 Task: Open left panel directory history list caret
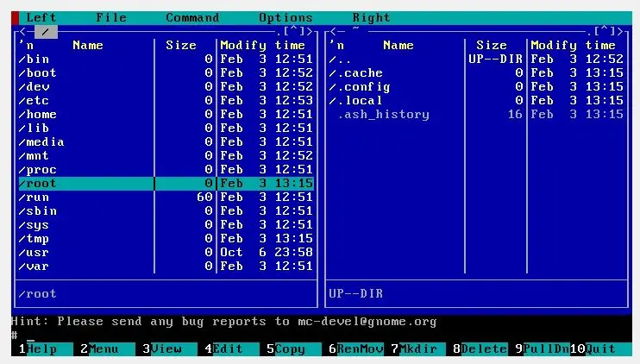pos(293,31)
